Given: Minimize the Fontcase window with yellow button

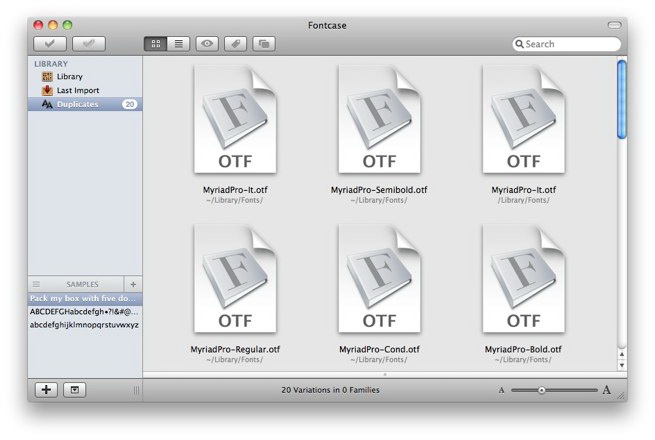Looking at the screenshot, I should [x=53, y=25].
